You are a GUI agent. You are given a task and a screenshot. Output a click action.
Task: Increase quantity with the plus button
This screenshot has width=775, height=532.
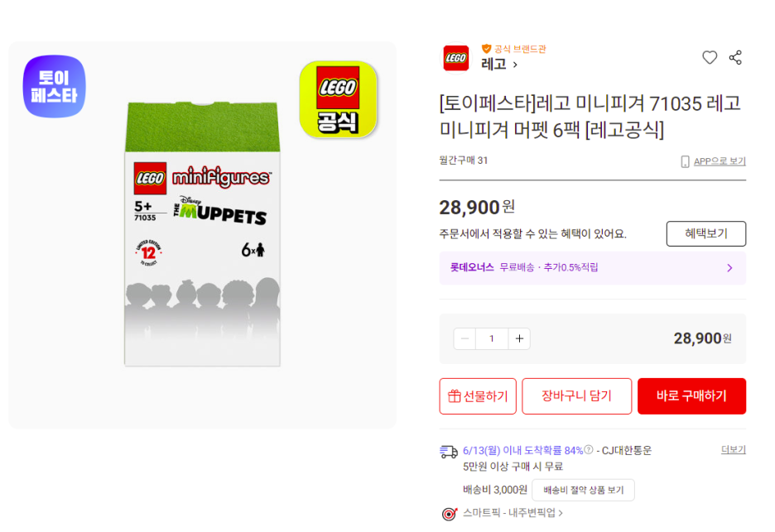point(519,338)
